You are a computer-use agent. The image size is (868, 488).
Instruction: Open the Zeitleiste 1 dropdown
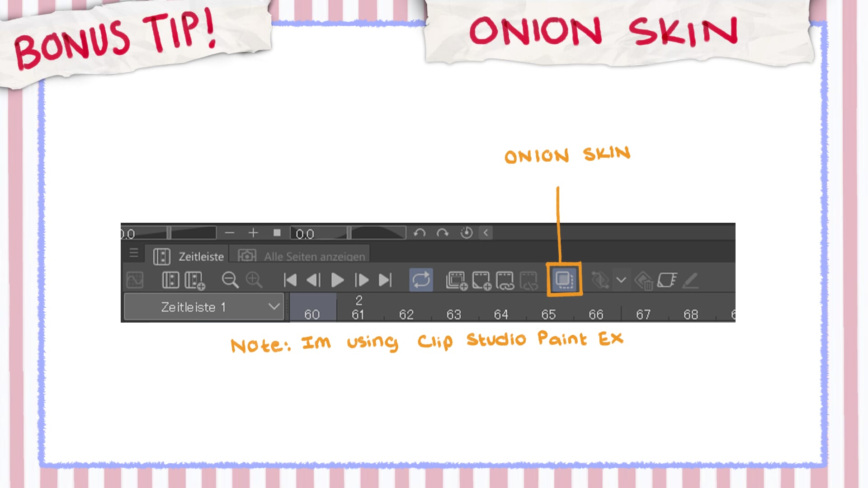coord(203,307)
